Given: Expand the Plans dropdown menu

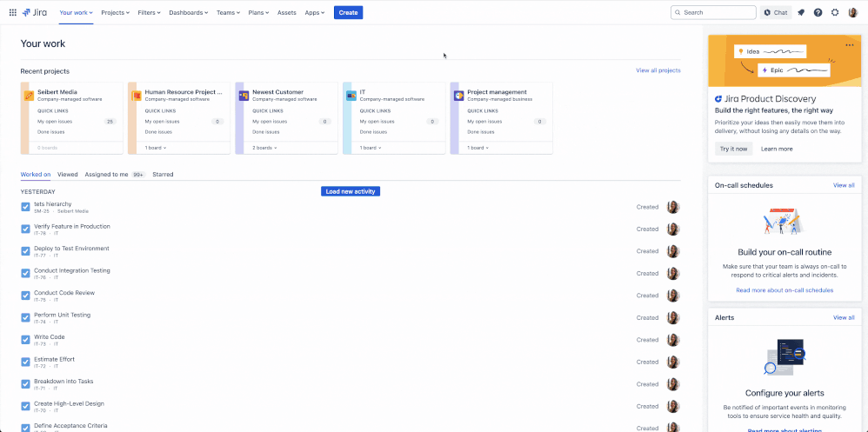Looking at the screenshot, I should coord(258,12).
